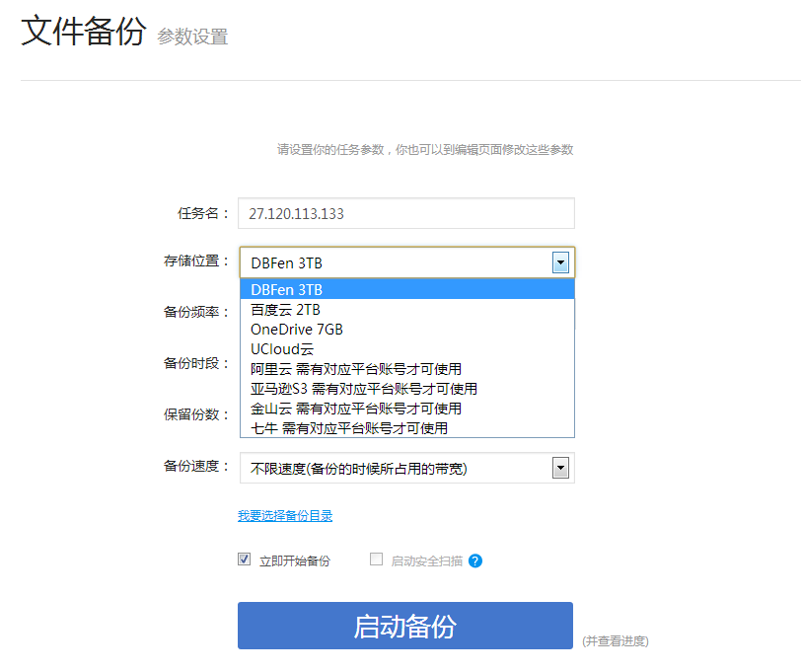Screen dimensions: 801x672
Task: Enable the 启动安全扫描 checkbox
Action: click(376, 560)
